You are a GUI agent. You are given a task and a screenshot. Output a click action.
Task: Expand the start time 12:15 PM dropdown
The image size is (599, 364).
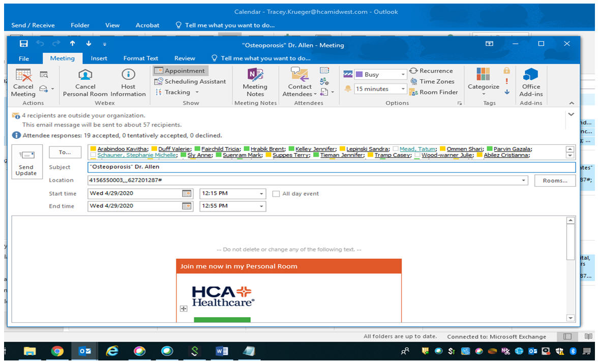coord(261,194)
